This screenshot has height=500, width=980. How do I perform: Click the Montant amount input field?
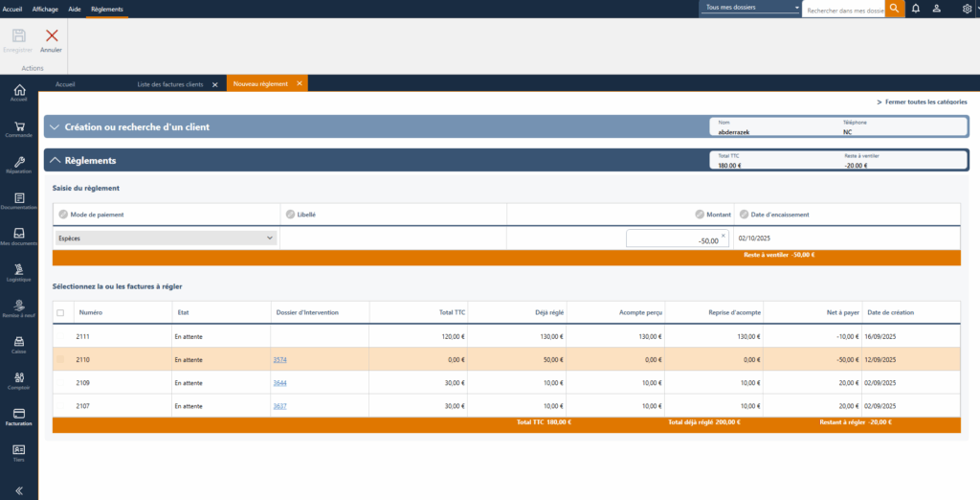673,239
